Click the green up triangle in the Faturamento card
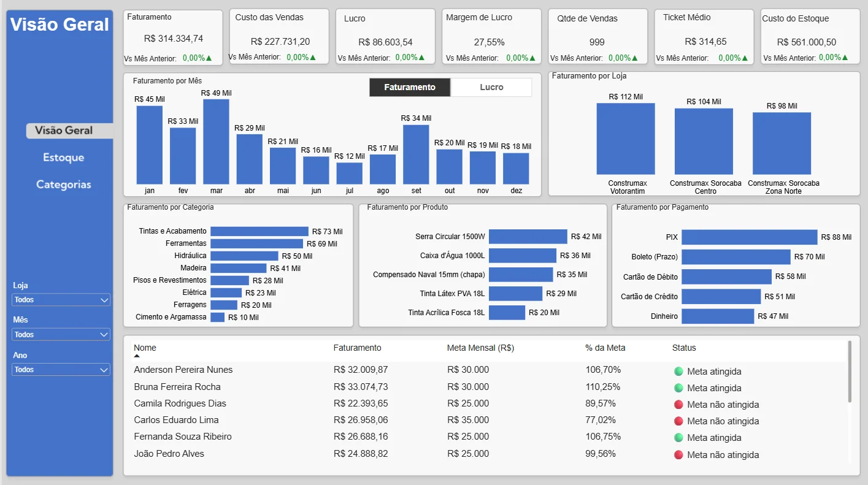The image size is (868, 485). [x=209, y=58]
